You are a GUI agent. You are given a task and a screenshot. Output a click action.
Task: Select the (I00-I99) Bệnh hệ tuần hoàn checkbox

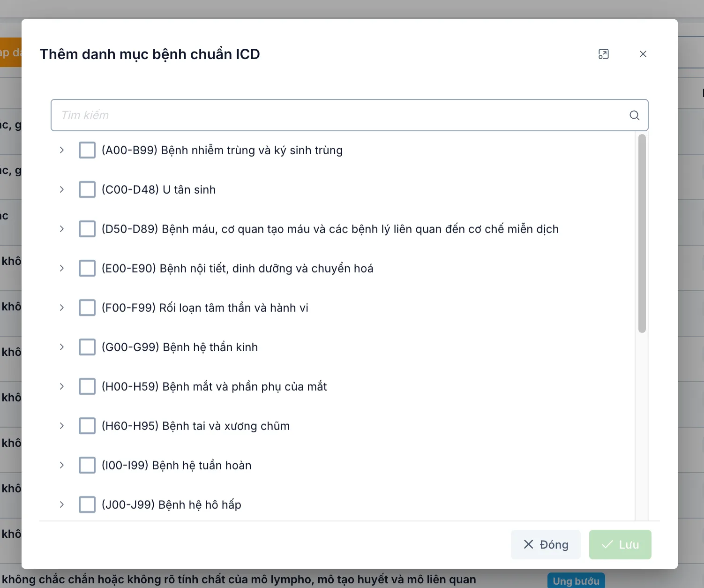87,465
